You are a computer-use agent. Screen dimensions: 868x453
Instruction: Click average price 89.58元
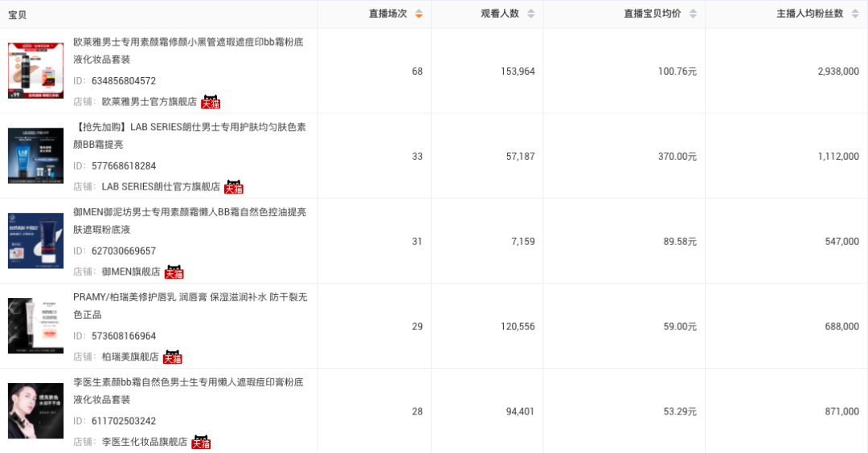[680, 242]
